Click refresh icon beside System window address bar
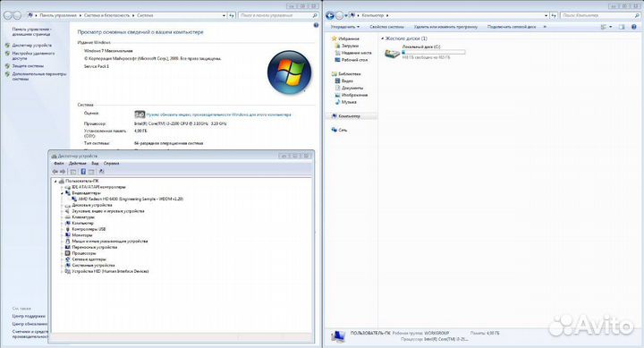Viewport: 644px width, 348px height. pos(232,15)
